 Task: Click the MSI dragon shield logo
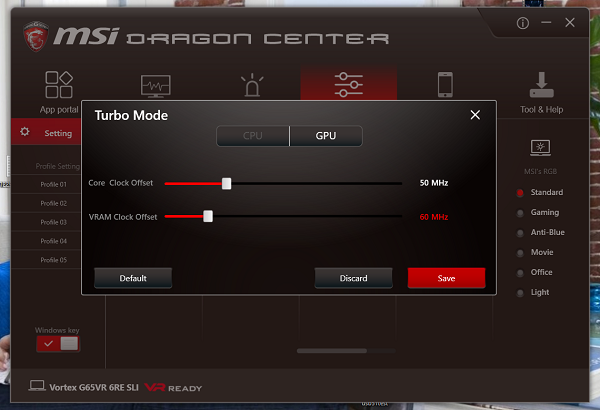36,36
